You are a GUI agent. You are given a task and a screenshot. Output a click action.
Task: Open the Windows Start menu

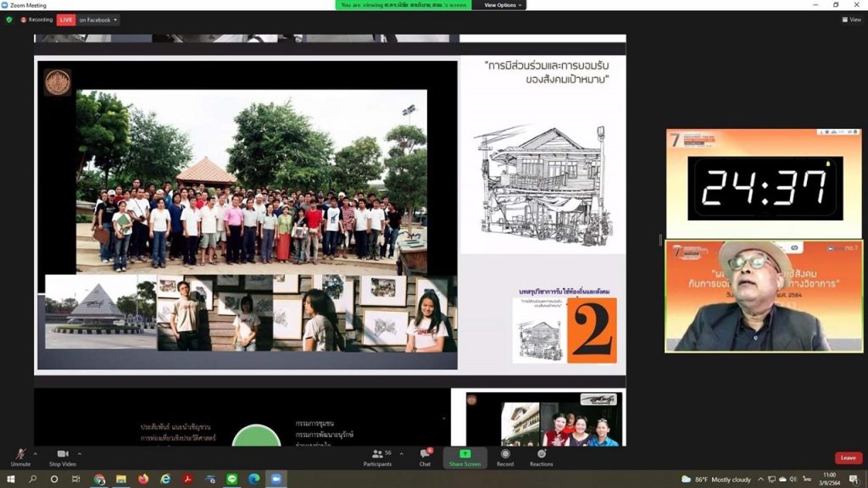[10, 480]
